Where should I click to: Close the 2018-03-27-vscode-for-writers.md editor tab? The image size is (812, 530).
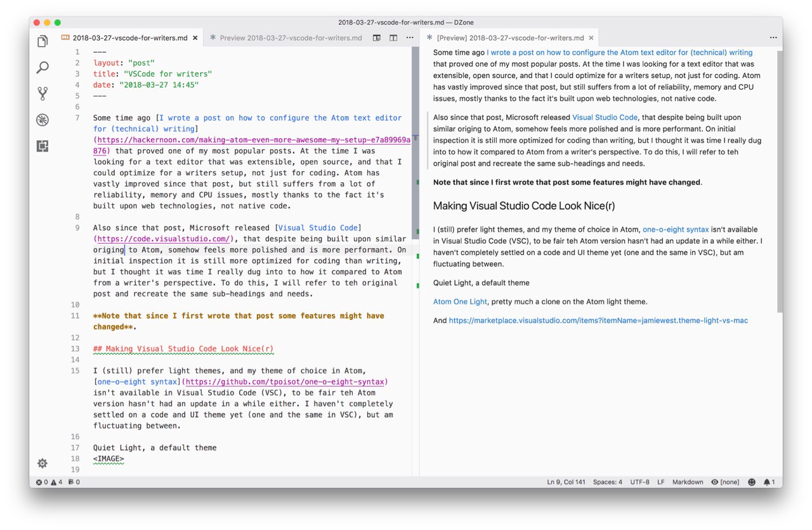(195, 38)
